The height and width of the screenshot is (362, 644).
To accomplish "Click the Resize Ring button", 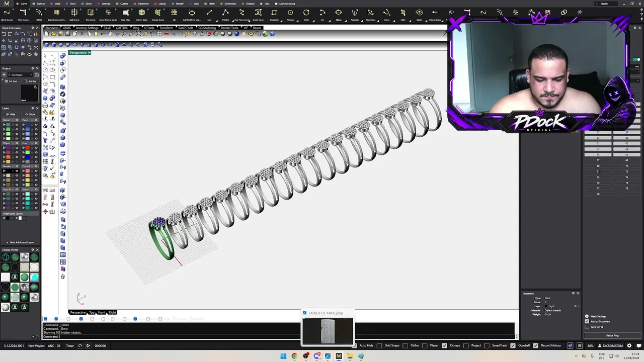I will coord(612,335).
